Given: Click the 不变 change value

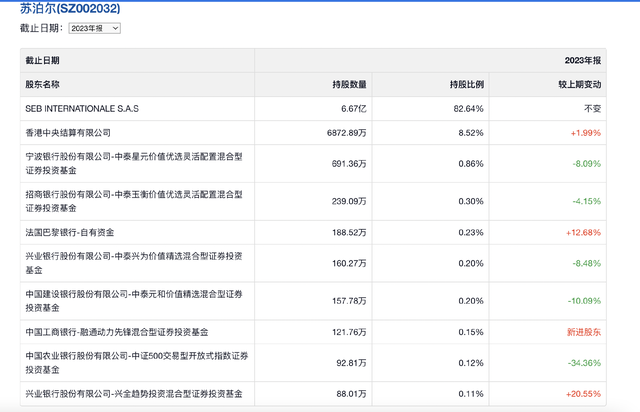Looking at the screenshot, I should coord(593,109).
